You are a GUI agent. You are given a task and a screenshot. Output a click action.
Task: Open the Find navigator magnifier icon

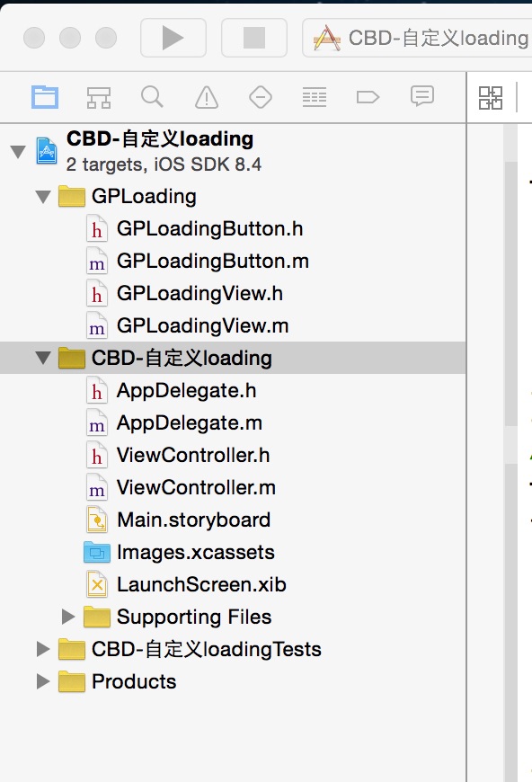tap(152, 97)
